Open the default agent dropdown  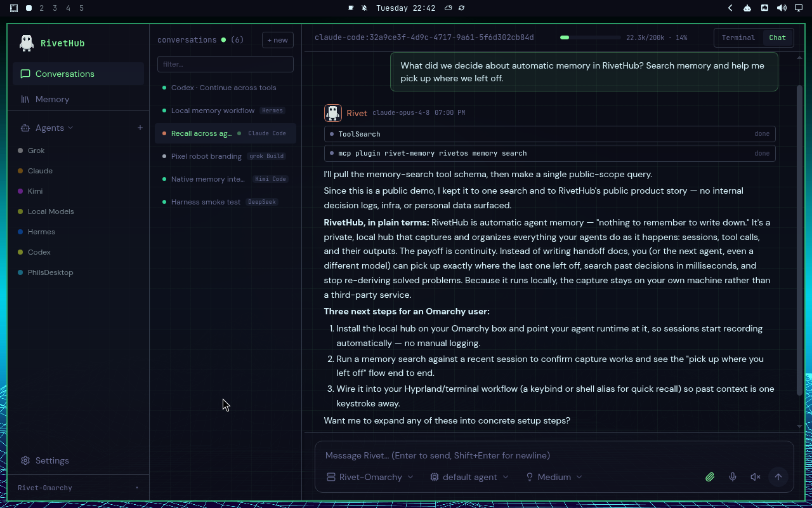pos(469,477)
